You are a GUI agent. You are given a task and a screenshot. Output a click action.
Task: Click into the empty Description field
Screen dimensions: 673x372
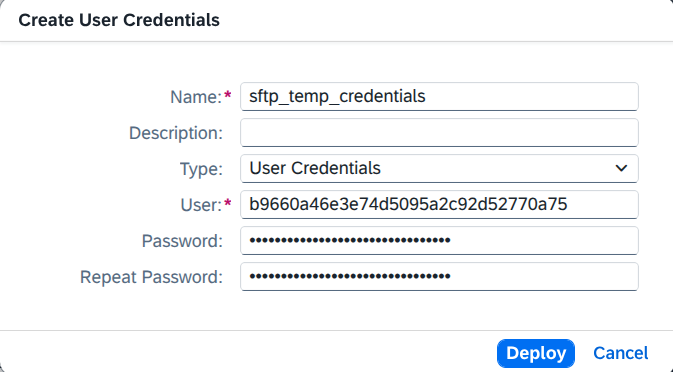click(439, 133)
